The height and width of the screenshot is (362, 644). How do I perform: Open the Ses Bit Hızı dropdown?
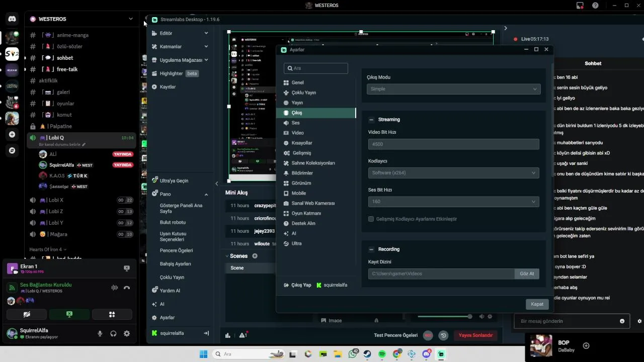tap(454, 202)
